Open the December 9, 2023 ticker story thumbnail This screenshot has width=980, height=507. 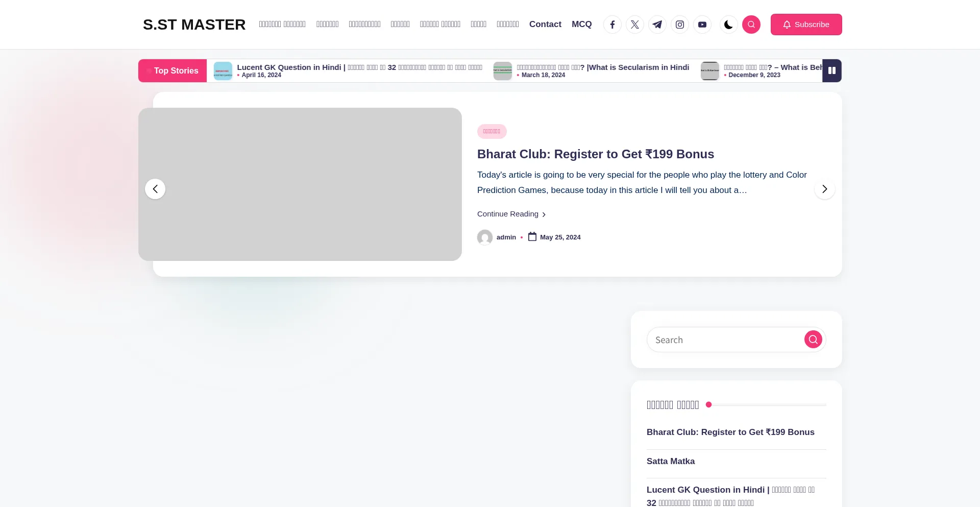pyautogui.click(x=710, y=71)
